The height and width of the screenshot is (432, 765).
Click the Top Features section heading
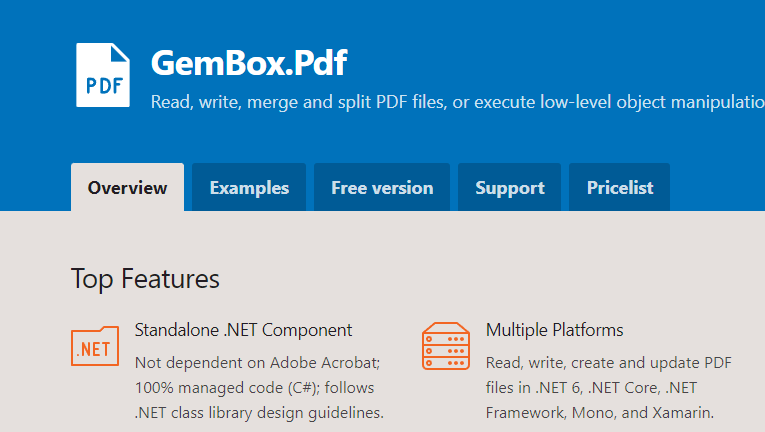145,279
